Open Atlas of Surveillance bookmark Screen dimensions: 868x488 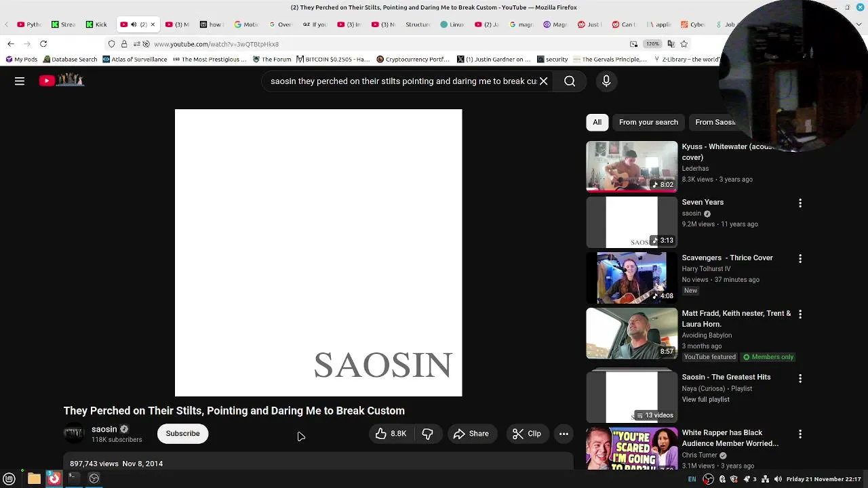135,60
